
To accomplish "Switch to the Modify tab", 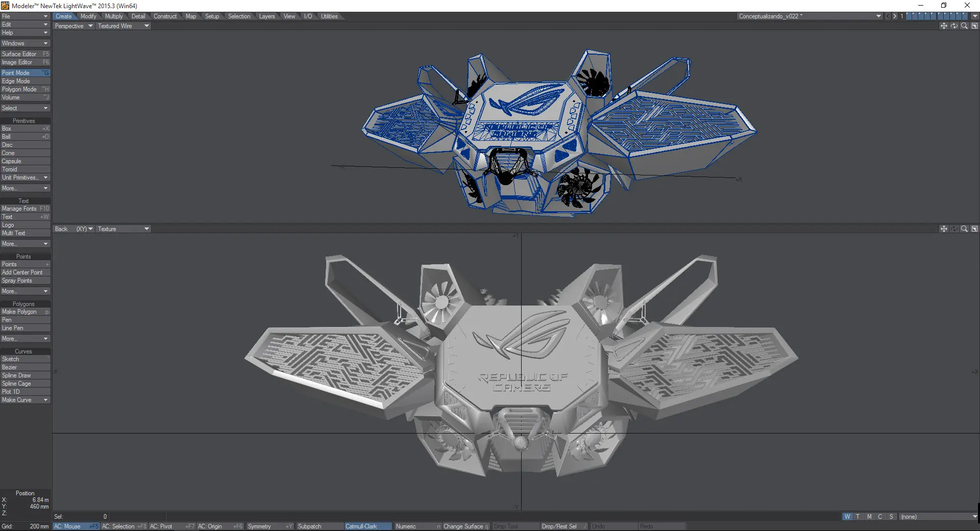I will point(88,16).
